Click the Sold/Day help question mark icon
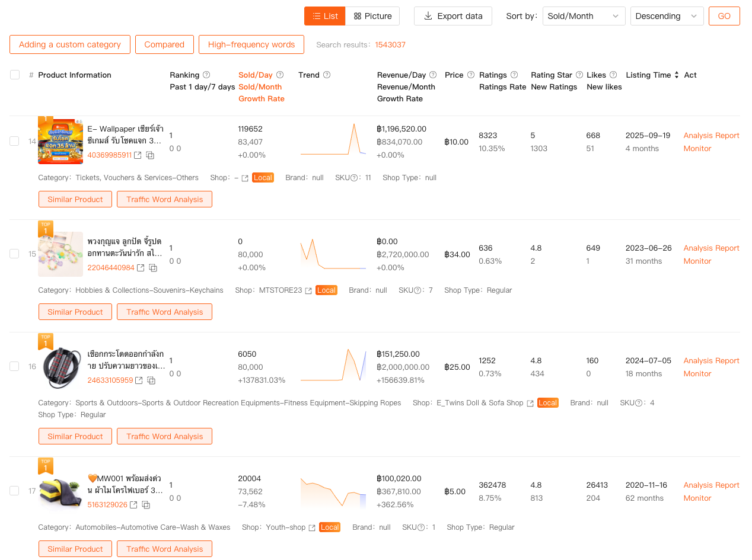 point(281,75)
